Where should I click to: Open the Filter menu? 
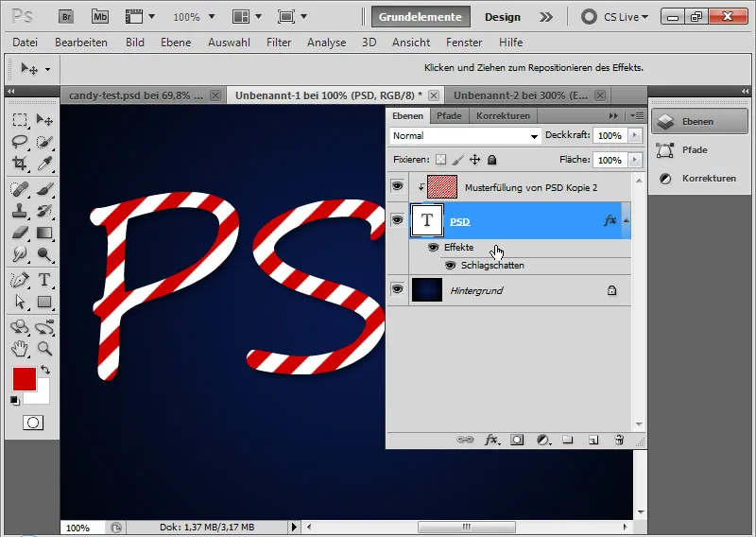click(279, 43)
